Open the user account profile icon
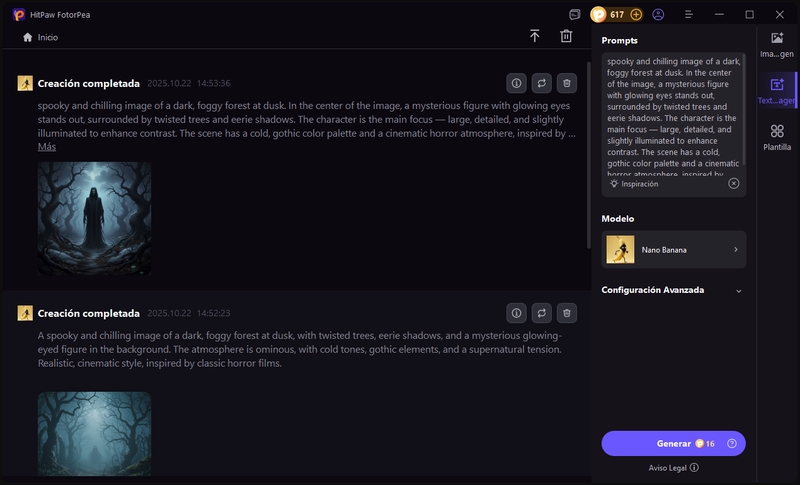The image size is (800, 485). pos(658,15)
